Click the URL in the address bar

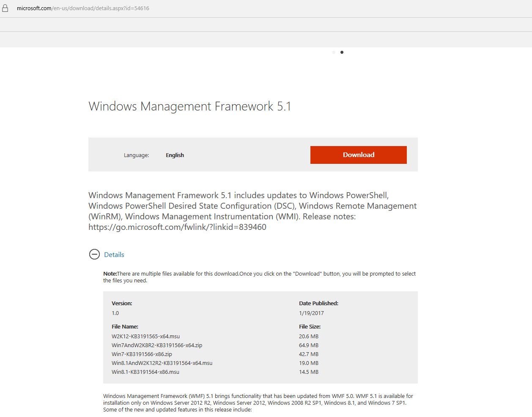83,8
